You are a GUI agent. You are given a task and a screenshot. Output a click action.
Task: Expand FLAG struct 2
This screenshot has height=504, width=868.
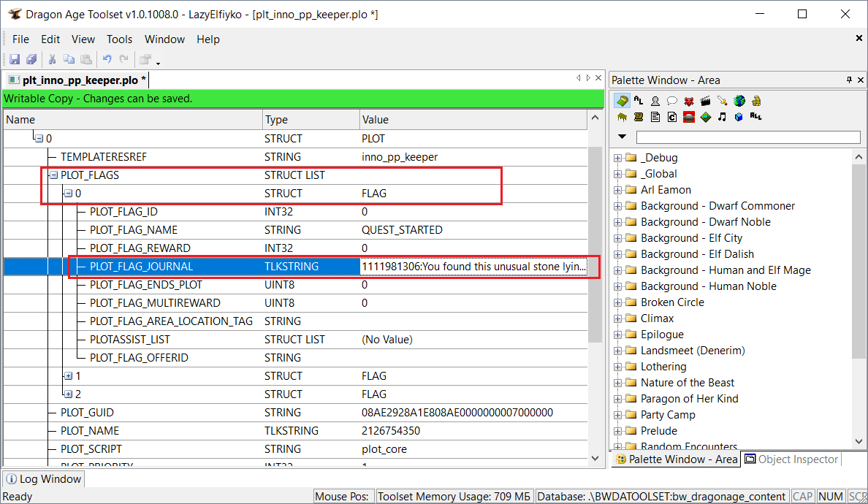point(68,394)
